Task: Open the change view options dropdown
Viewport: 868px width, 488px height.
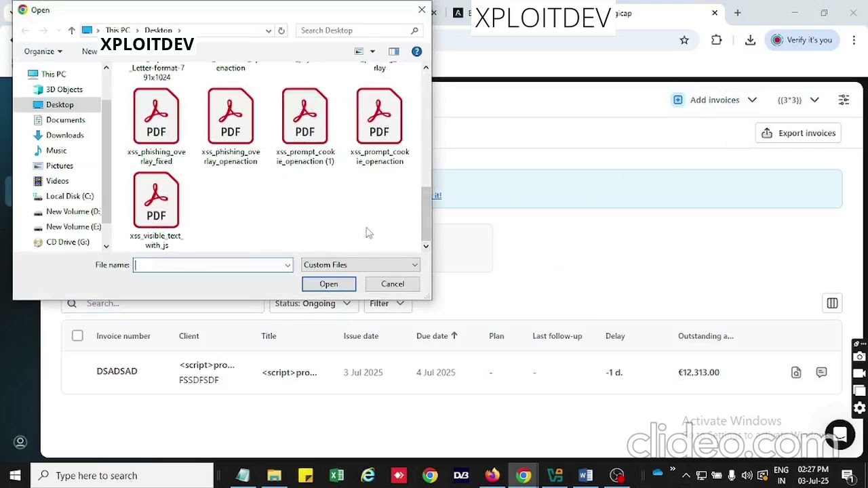Action: pyautogui.click(x=372, y=52)
